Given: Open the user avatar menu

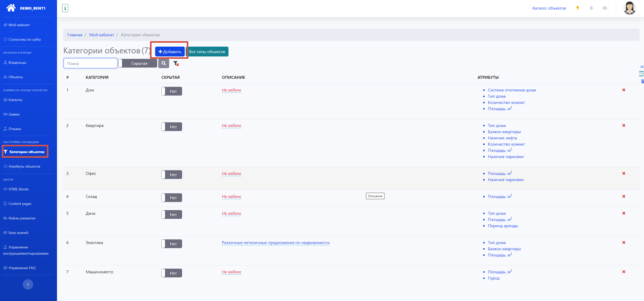Looking at the screenshot, I should pyautogui.click(x=629, y=8).
